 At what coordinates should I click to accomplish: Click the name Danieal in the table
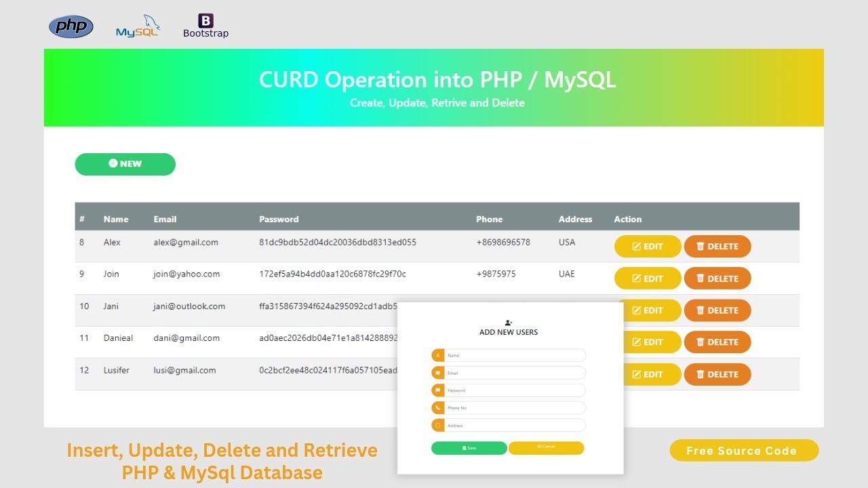click(118, 338)
